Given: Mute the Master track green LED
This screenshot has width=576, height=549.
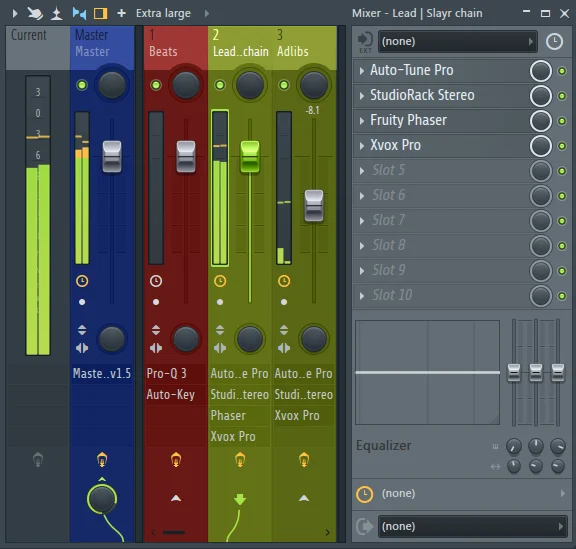Looking at the screenshot, I should 82,85.
